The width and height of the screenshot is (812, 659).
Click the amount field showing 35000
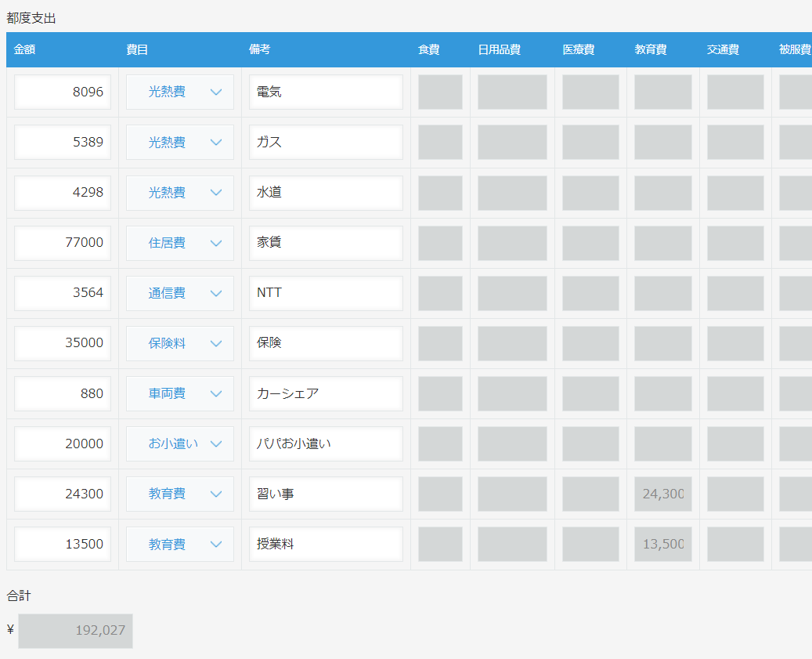[x=63, y=343]
